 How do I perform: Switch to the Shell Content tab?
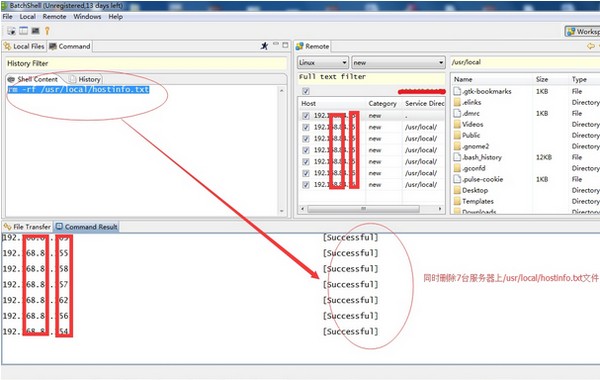click(x=33, y=79)
